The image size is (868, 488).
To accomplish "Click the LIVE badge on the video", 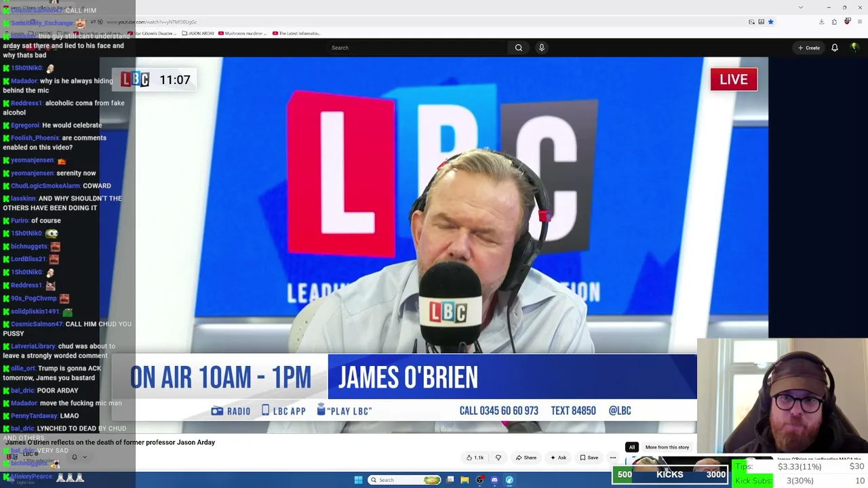I will coord(734,79).
